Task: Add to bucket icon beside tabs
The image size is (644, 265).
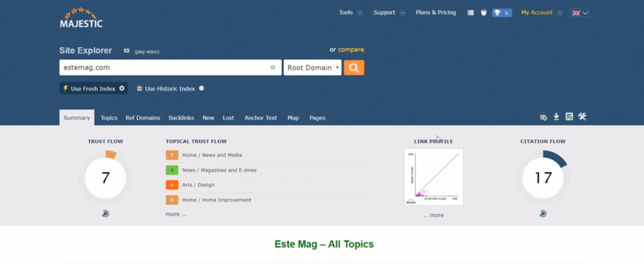Action: click(544, 117)
